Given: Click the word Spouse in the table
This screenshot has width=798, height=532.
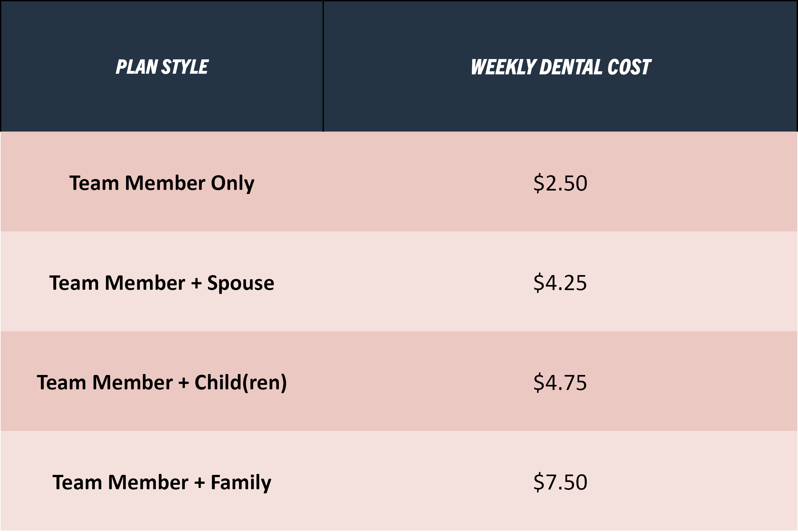Looking at the screenshot, I should pyautogui.click(x=241, y=283).
